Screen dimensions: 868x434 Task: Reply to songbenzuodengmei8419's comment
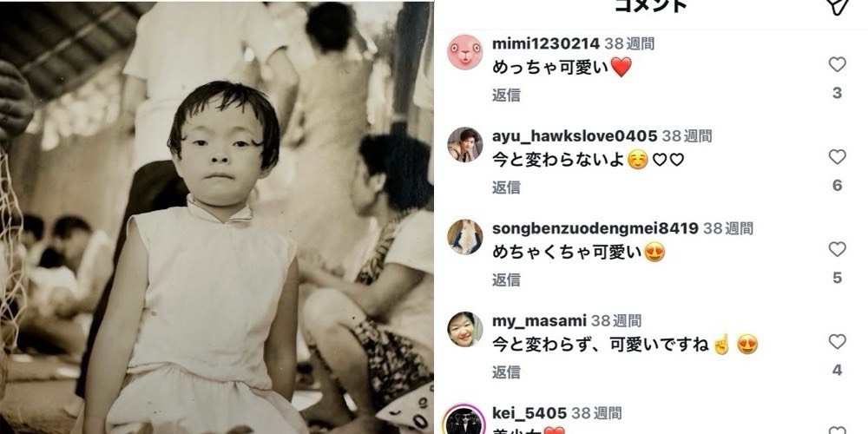tap(506, 280)
